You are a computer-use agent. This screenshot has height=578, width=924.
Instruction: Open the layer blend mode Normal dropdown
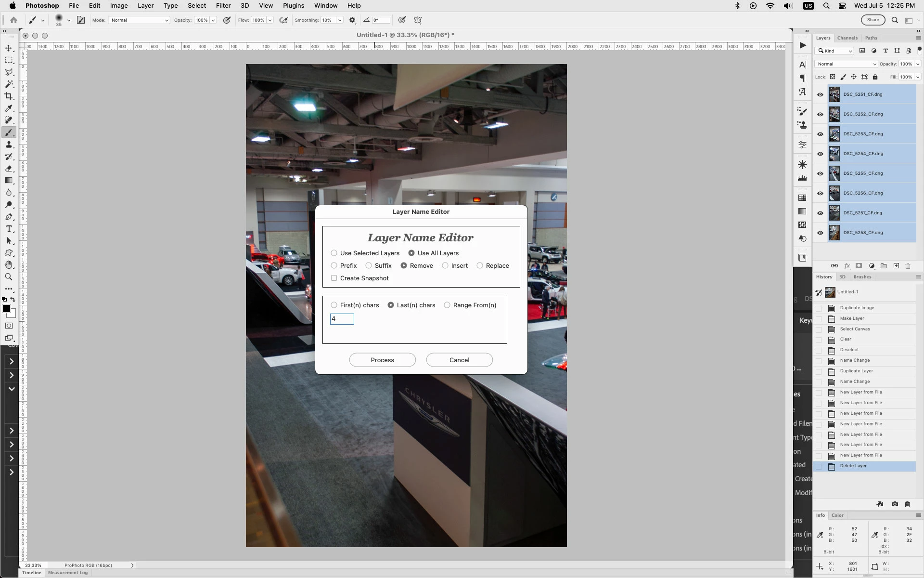846,64
